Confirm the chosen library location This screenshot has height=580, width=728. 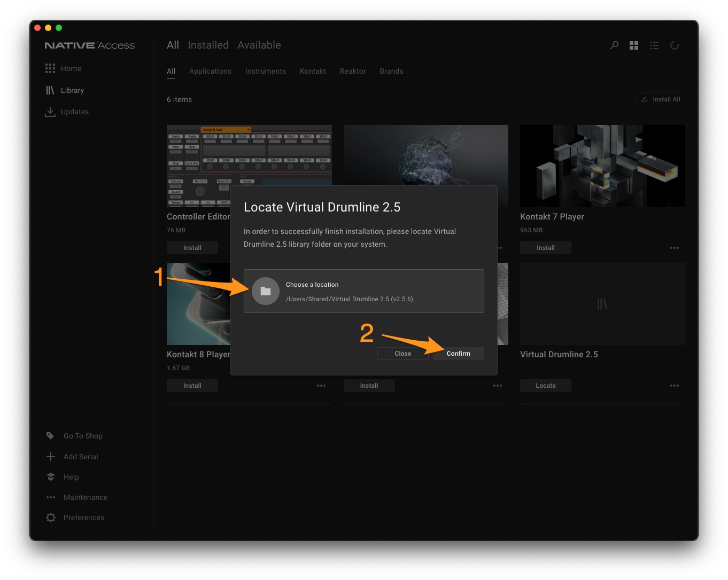459,354
